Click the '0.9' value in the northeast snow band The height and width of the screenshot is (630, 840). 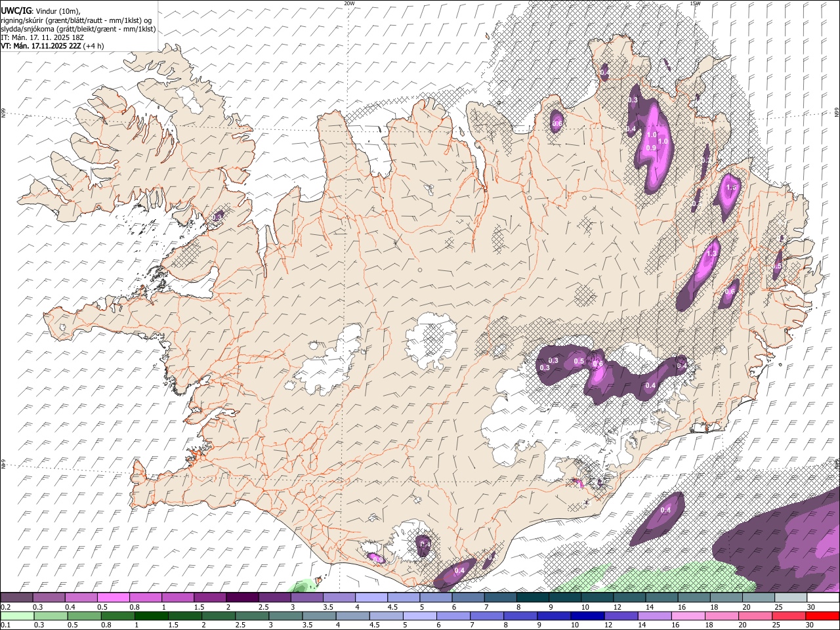click(x=651, y=148)
